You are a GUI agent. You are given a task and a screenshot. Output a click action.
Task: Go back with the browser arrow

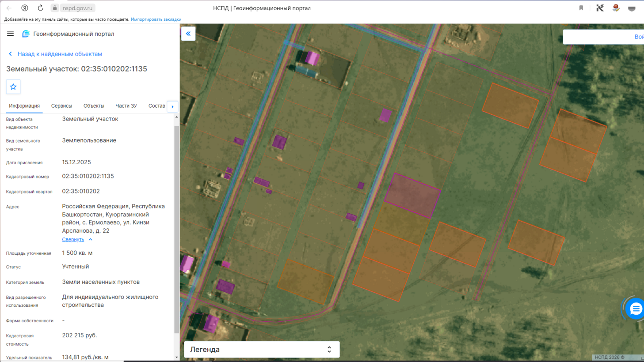pos(9,8)
